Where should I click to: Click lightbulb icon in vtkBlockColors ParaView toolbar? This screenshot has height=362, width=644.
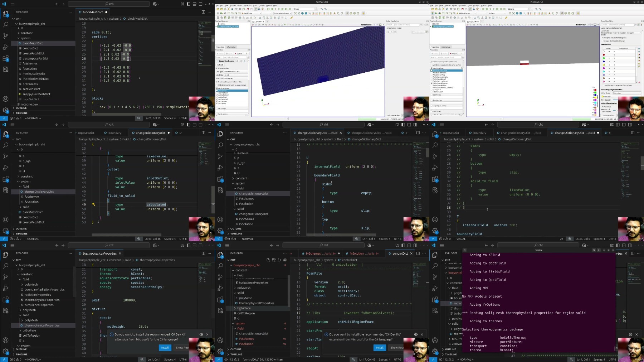578,13
